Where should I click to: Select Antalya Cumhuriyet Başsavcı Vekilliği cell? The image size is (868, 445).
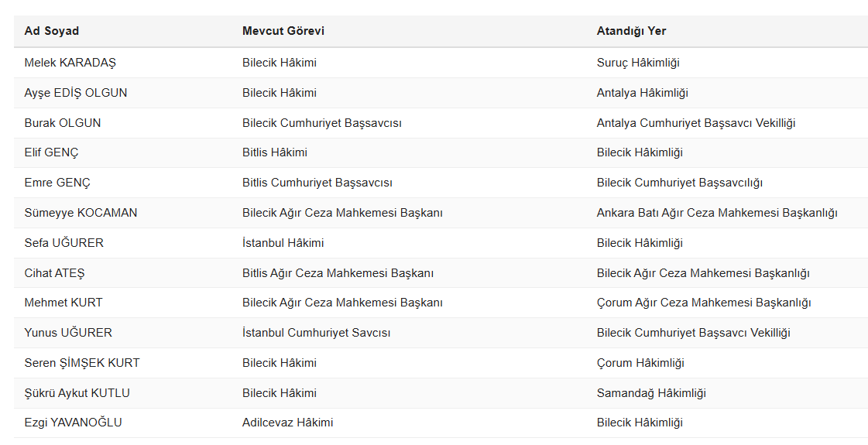click(x=696, y=123)
